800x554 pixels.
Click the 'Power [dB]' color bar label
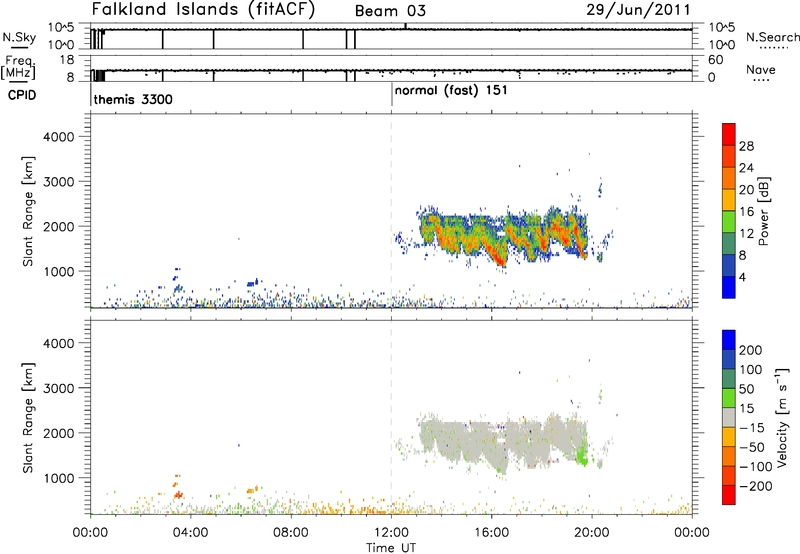click(763, 211)
